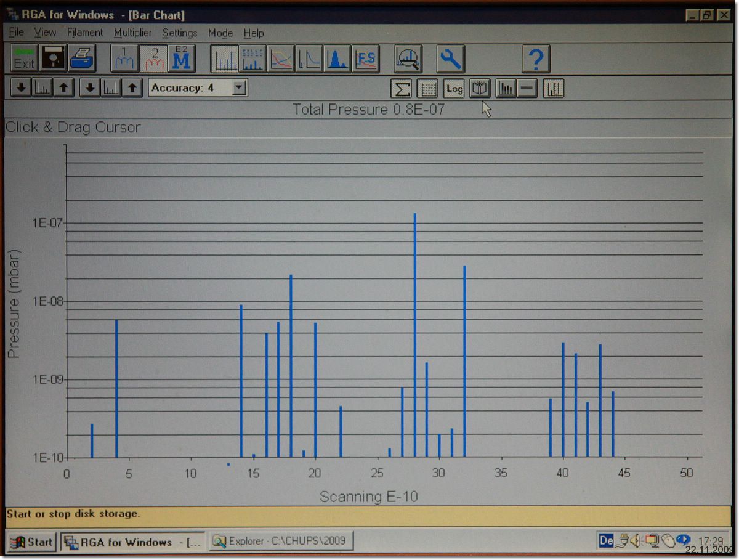Click the De language indicator in tray

(606, 541)
